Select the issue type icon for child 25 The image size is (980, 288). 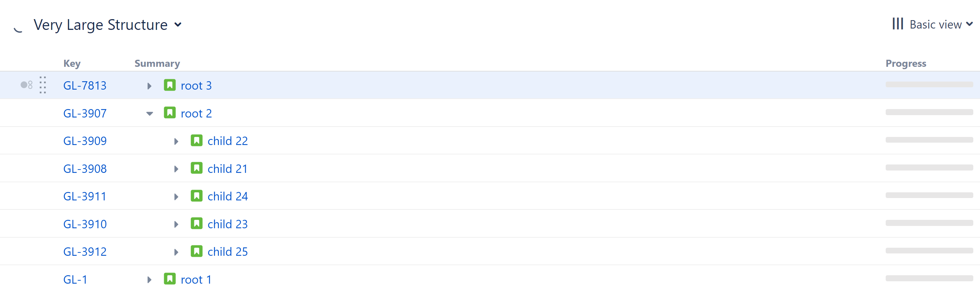pyautogui.click(x=196, y=251)
